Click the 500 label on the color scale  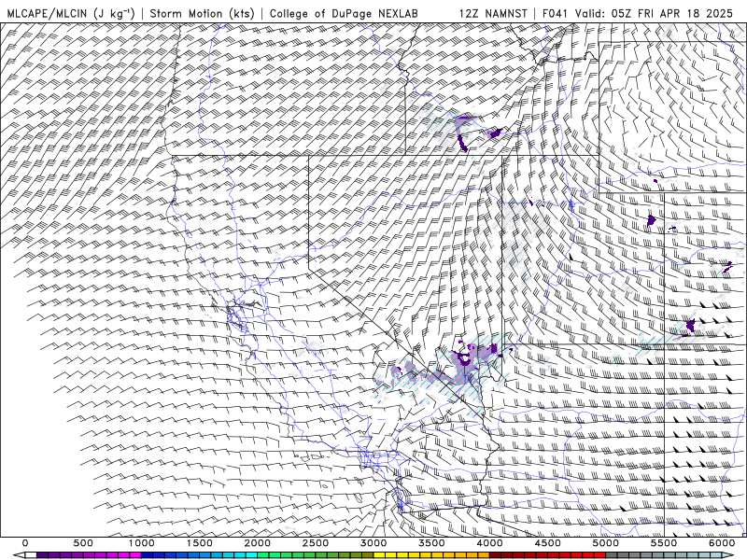(x=83, y=543)
